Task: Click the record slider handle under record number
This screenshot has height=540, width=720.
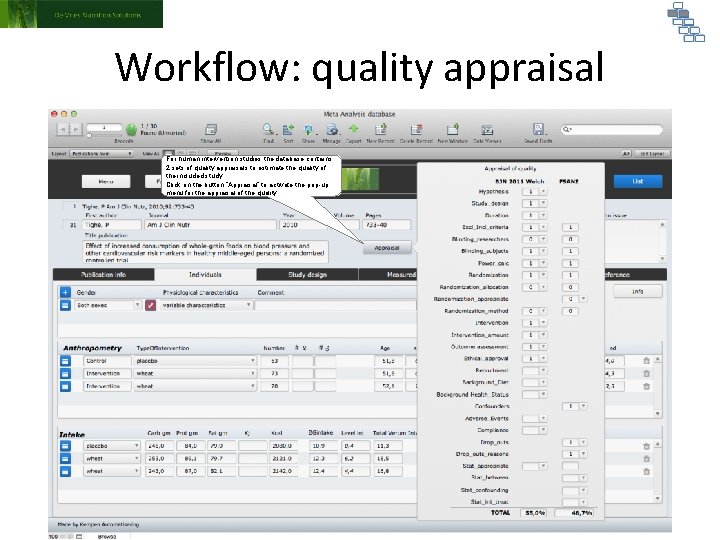Action: click(89, 136)
